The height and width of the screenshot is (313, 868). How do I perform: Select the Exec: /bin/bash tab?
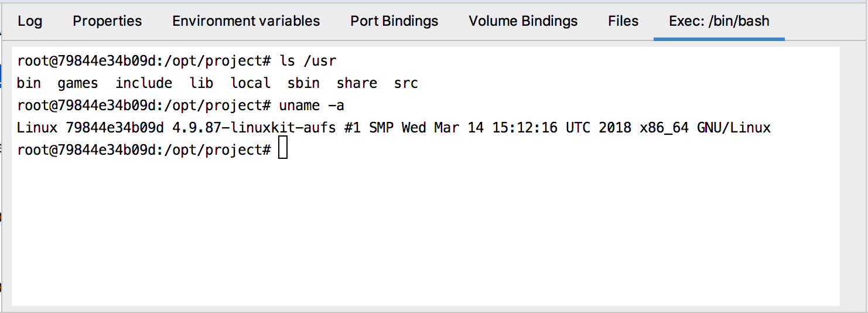(x=719, y=21)
